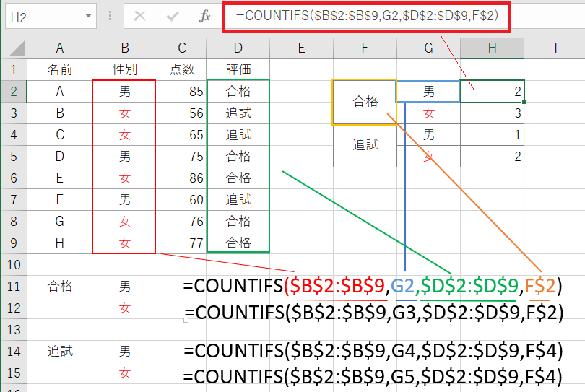
Task: Click the COUNTIFS formula text with G5
Action: click(x=373, y=377)
